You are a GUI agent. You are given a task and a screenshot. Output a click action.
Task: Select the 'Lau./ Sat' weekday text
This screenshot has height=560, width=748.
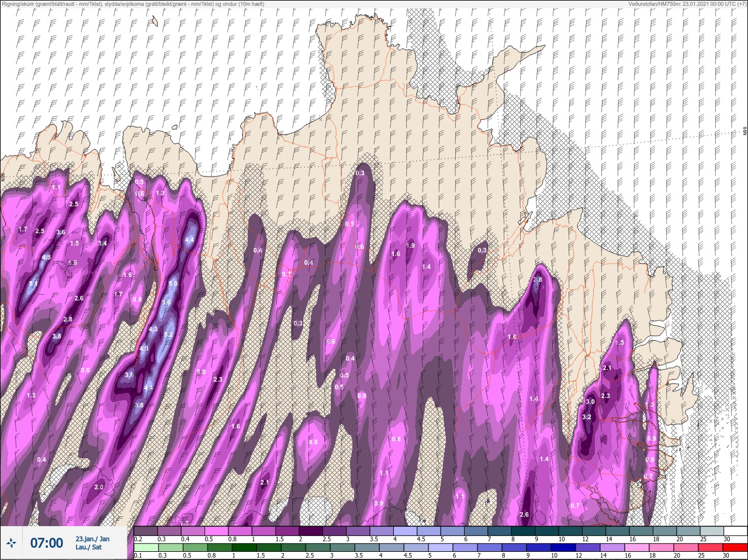coord(88,548)
